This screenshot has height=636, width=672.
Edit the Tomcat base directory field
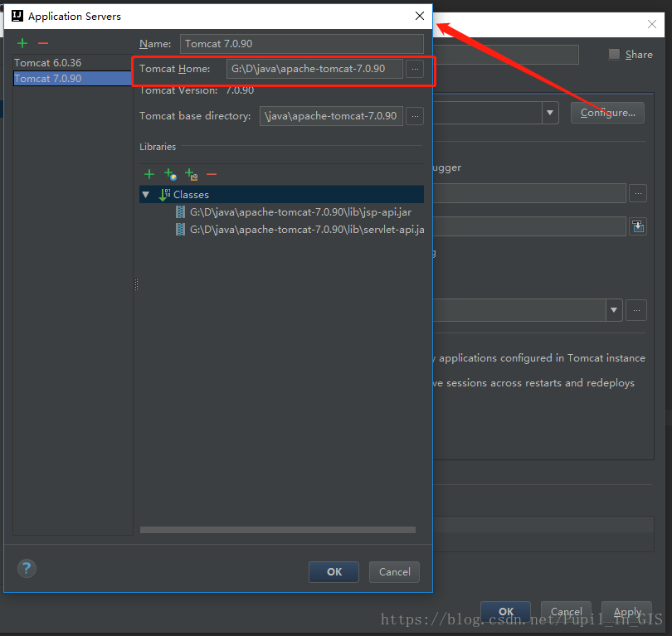click(x=331, y=116)
